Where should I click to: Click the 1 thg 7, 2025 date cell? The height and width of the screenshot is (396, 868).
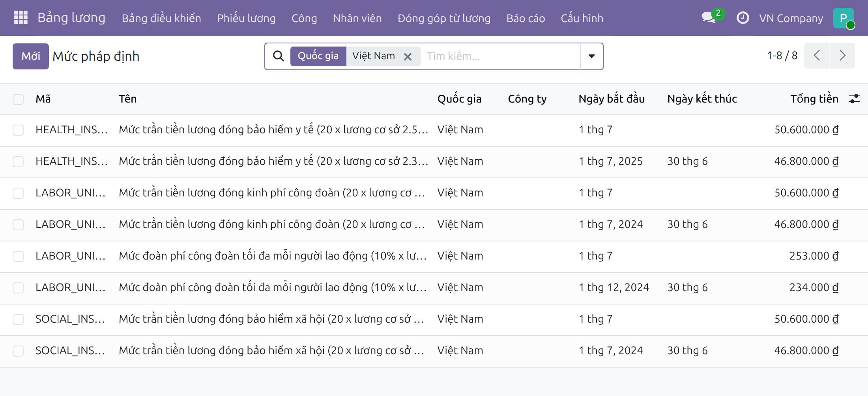coord(611,161)
